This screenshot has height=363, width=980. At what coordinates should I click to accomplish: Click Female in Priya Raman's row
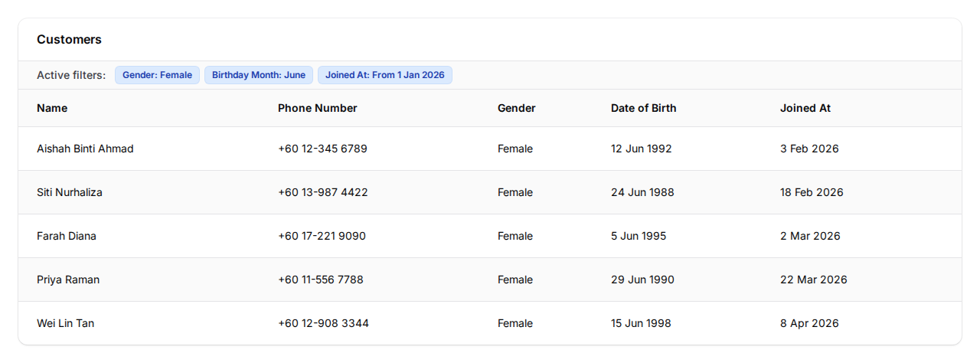[x=515, y=280]
